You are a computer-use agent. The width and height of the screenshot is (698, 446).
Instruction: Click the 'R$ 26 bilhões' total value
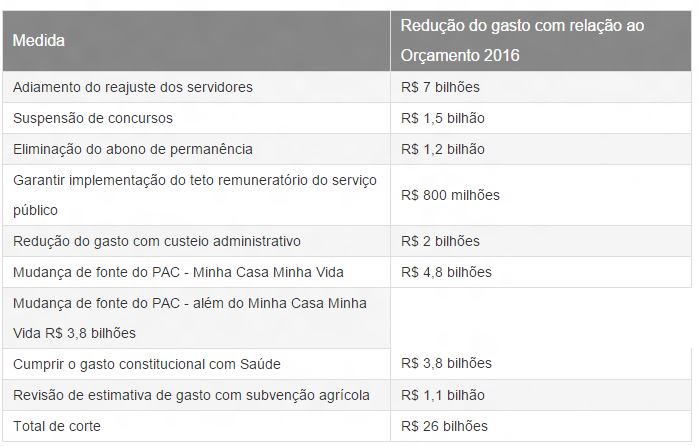pos(444,426)
